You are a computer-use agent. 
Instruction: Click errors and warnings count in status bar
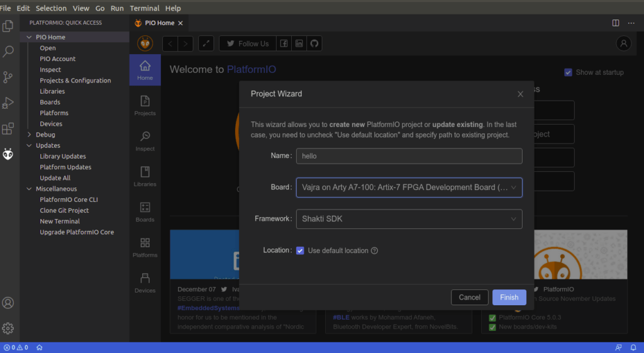click(x=16, y=348)
